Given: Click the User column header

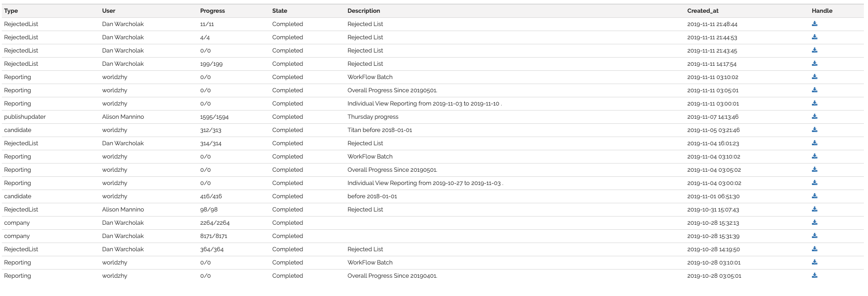Looking at the screenshot, I should tap(109, 11).
